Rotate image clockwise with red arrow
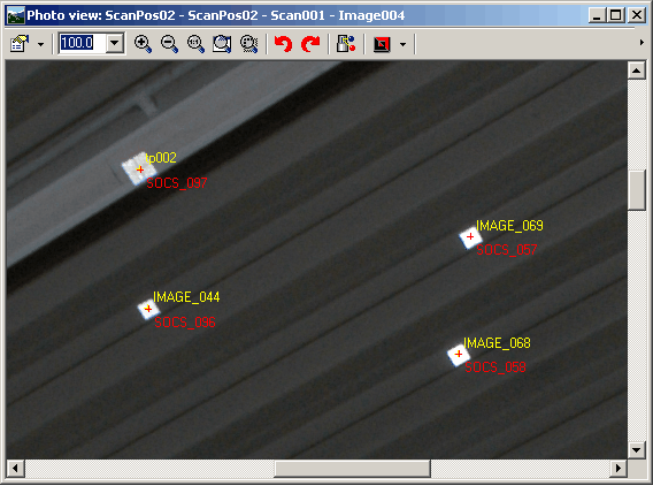This screenshot has height=485, width=653. 310,44
